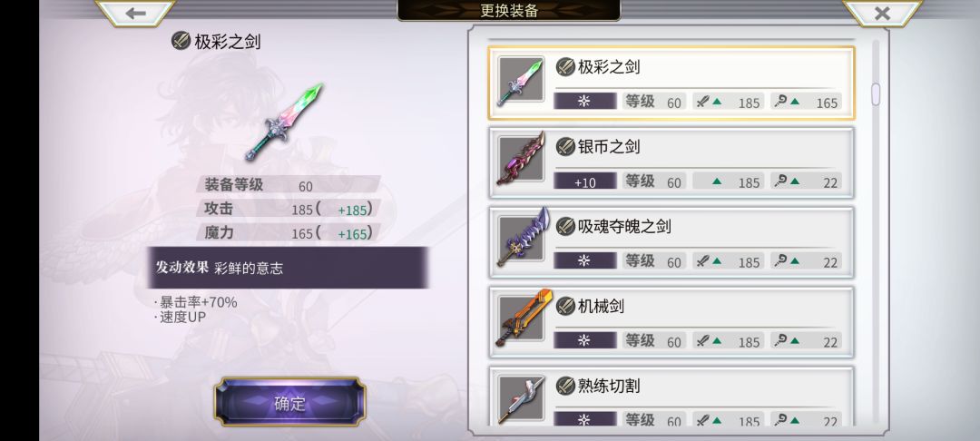
Task: Select the 吸魂夺魄之剑 sword icon
Action: coord(521,240)
